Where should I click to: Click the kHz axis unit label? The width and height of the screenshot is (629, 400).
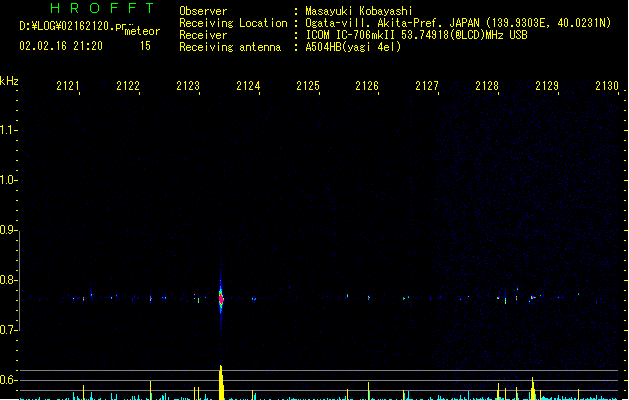click(x=9, y=81)
